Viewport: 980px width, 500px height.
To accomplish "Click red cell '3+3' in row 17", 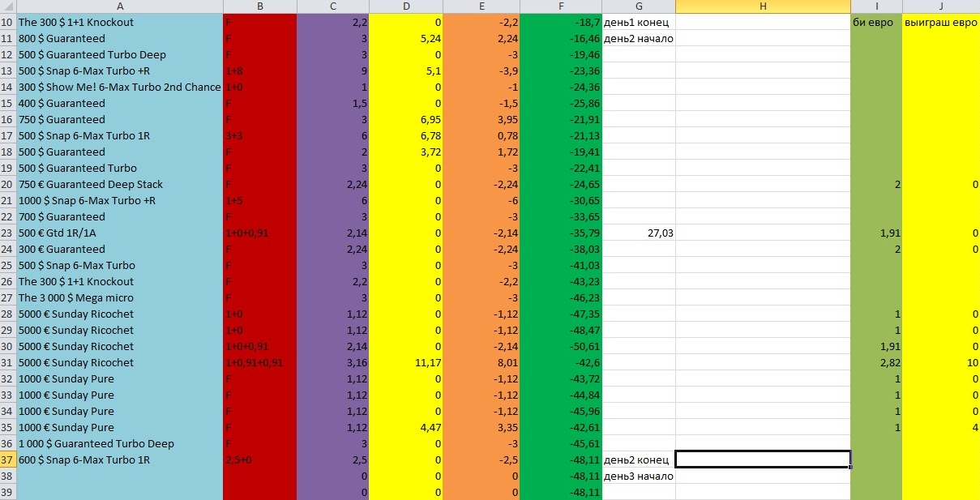I will pyautogui.click(x=260, y=136).
